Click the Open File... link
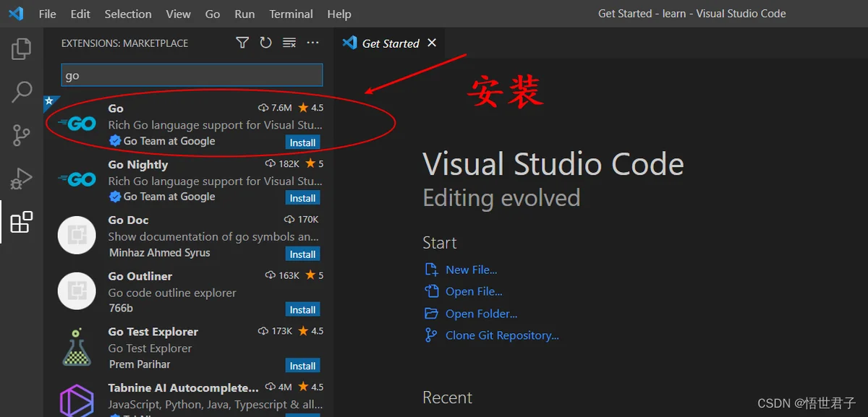This screenshot has height=417, width=868. click(474, 291)
